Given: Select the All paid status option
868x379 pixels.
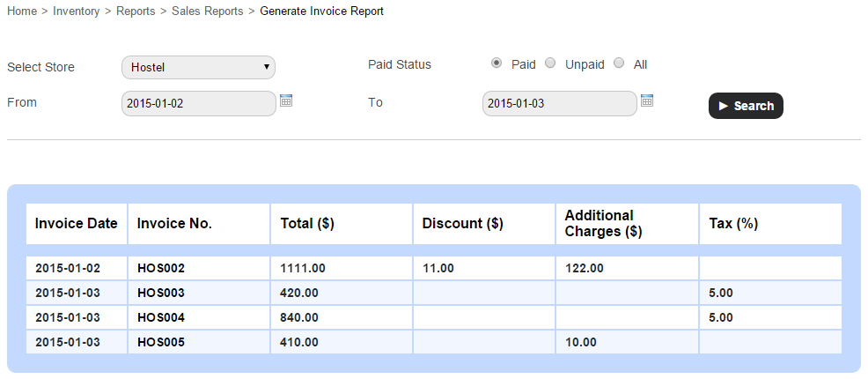Looking at the screenshot, I should point(619,63).
